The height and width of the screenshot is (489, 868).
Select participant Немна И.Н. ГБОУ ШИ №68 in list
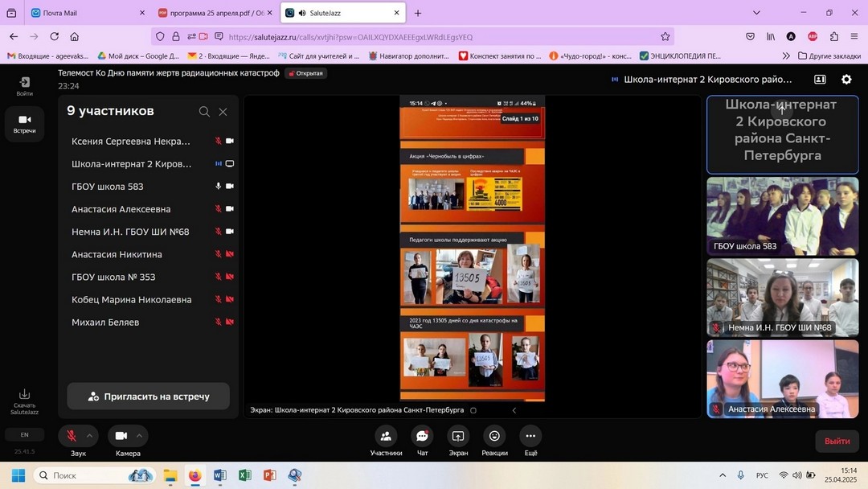150,232
